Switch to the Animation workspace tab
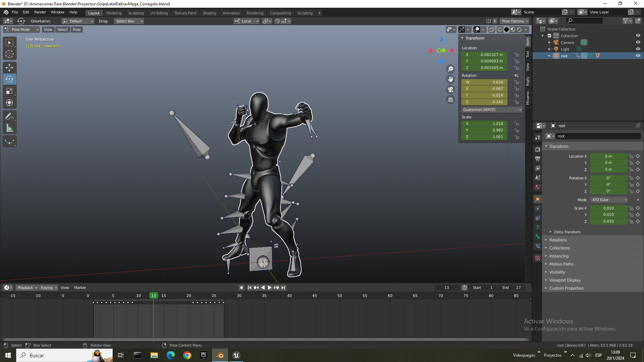The width and height of the screenshot is (644, 362). click(231, 13)
